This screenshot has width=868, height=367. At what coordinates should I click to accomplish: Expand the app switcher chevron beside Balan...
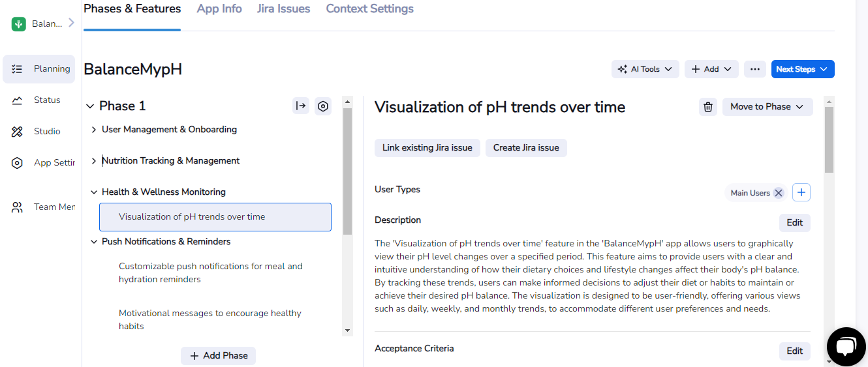tap(70, 23)
